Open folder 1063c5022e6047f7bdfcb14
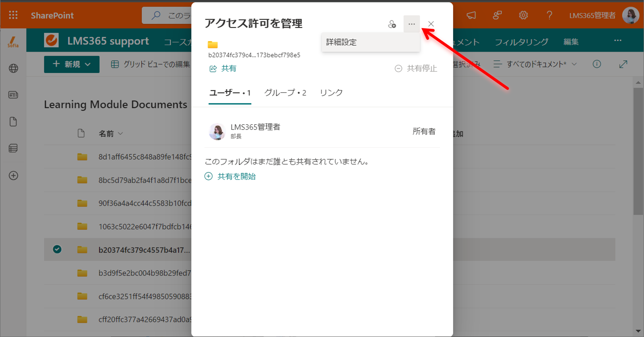644x337 pixels. (x=145, y=227)
